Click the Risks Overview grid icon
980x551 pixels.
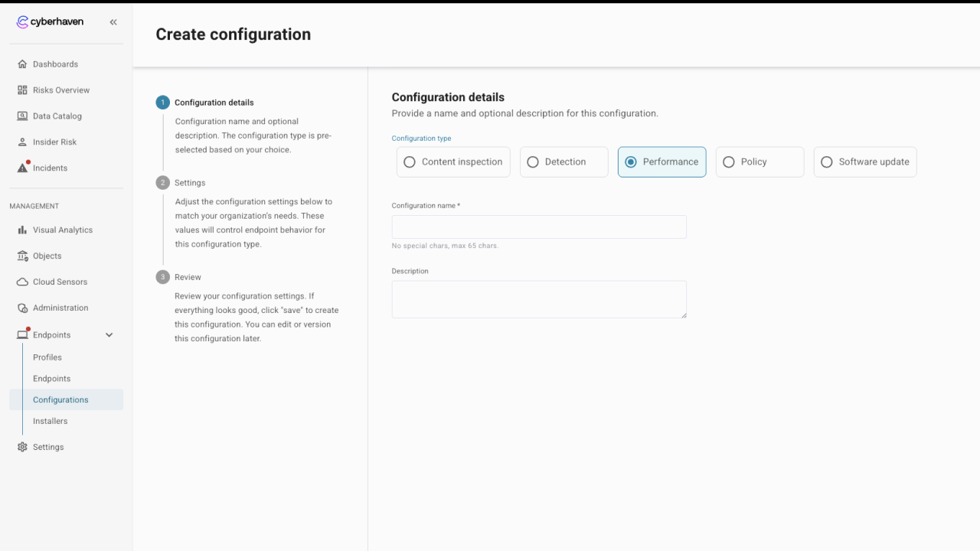point(22,90)
